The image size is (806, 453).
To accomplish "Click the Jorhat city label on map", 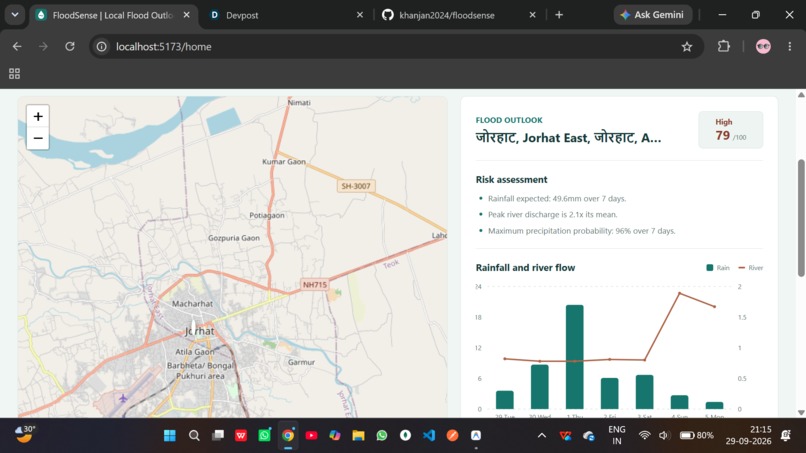I will click(199, 331).
